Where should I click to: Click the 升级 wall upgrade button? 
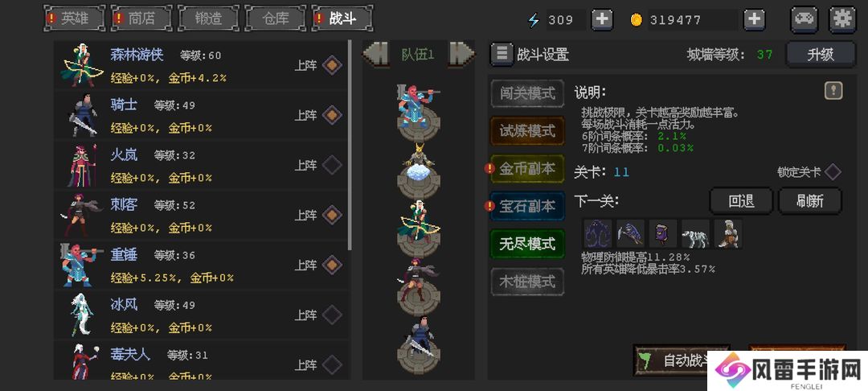pyautogui.click(x=821, y=54)
